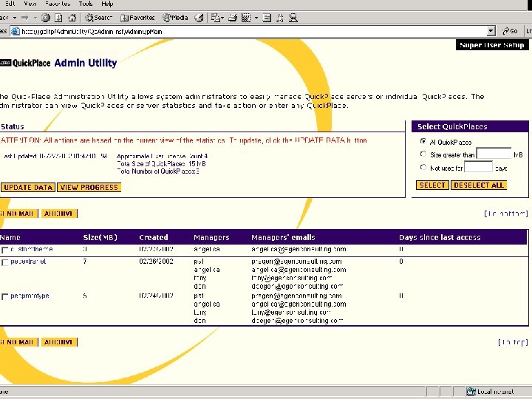Click the Stop loading icon

46,18
